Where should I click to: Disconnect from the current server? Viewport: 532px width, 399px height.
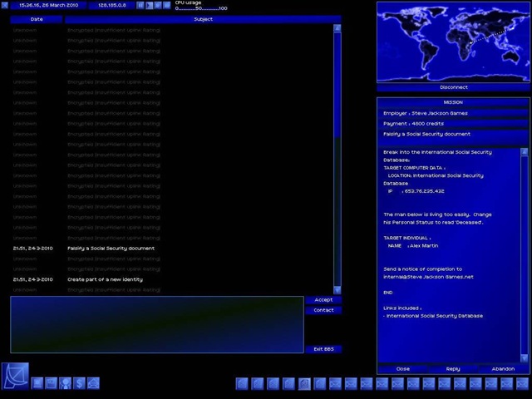pos(453,87)
